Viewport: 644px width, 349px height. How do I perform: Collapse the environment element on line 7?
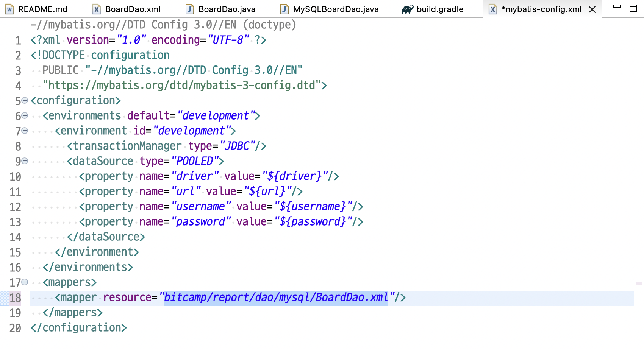point(25,131)
